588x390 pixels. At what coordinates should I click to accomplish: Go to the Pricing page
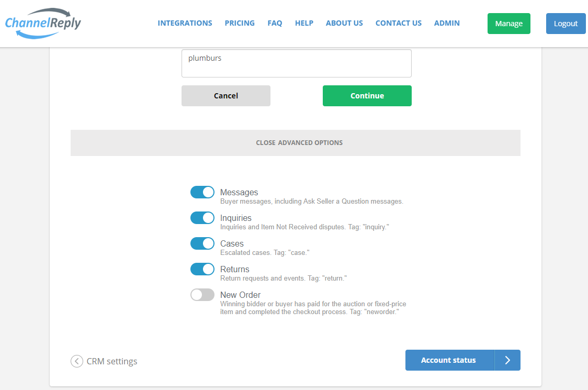click(x=240, y=23)
